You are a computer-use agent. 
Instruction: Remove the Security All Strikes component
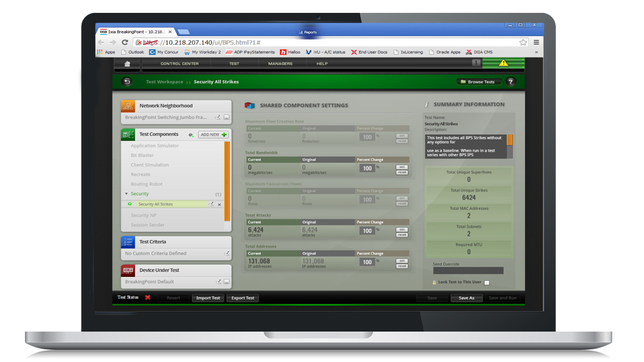click(219, 204)
